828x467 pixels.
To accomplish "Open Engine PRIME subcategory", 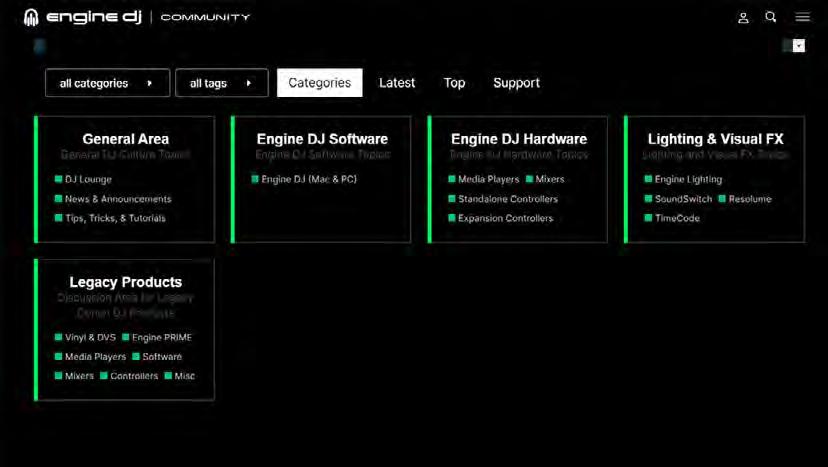I will [157, 338].
